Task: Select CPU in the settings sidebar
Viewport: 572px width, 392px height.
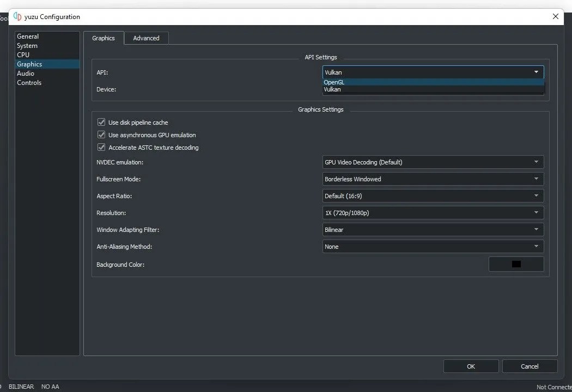Action: coord(23,54)
